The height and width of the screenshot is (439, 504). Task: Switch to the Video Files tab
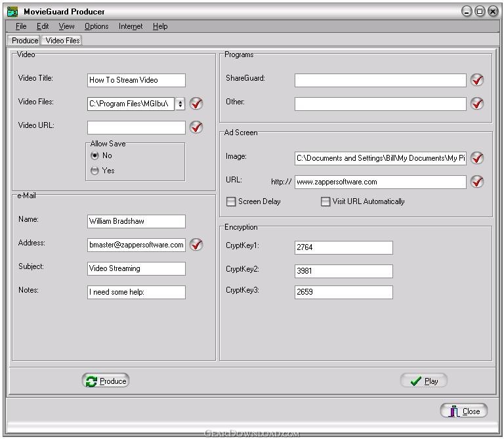pyautogui.click(x=62, y=41)
